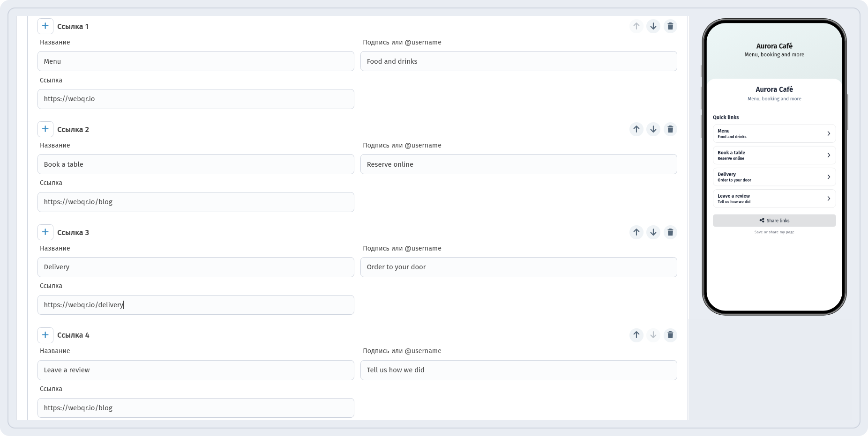Click the plus icon beside Ссылка 3
This screenshot has width=868, height=436.
[x=45, y=232]
